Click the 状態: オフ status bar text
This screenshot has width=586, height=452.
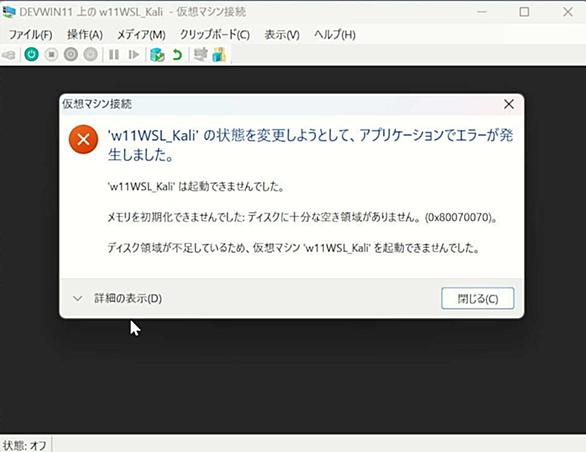25,445
